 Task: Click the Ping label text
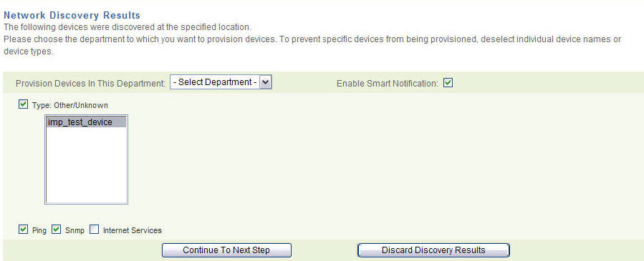(x=39, y=231)
